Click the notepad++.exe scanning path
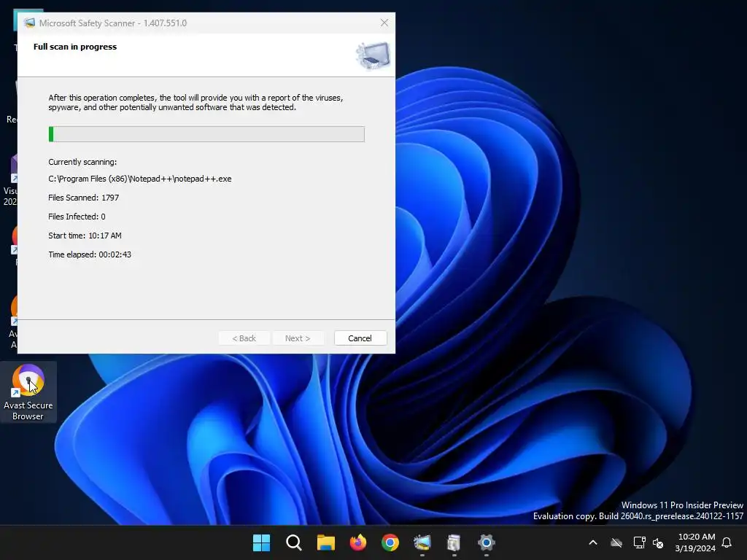This screenshot has height=560, width=747. (139, 179)
